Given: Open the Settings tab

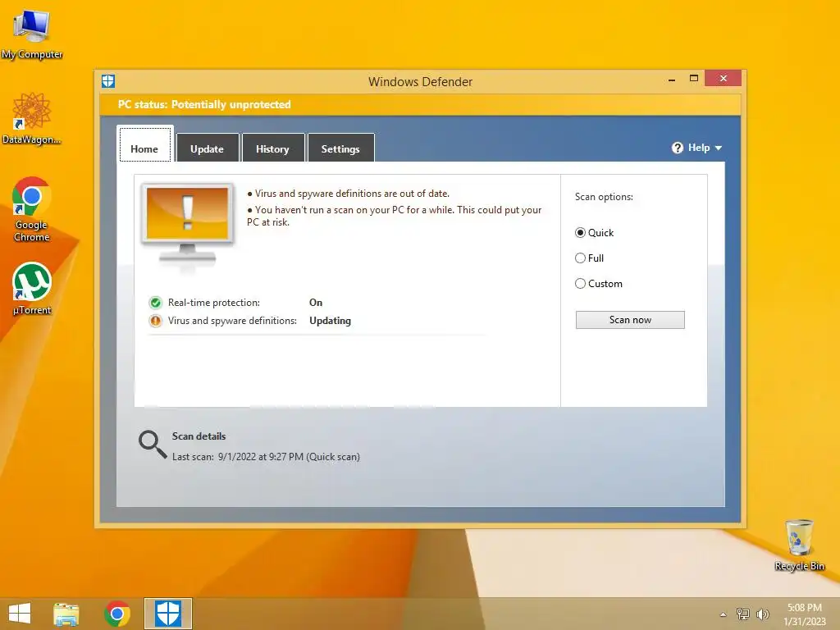Looking at the screenshot, I should (x=340, y=148).
